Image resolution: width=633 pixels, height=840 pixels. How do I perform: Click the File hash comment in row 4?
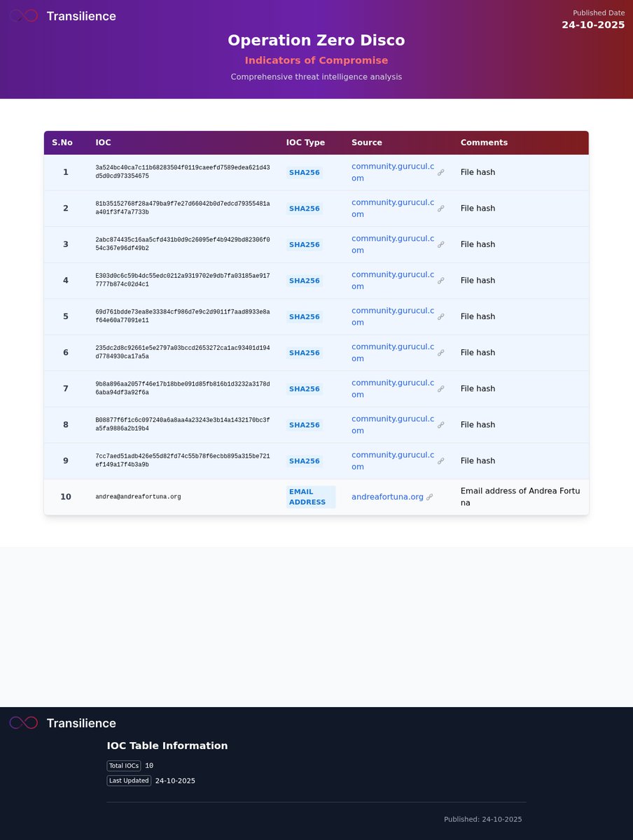tap(478, 281)
